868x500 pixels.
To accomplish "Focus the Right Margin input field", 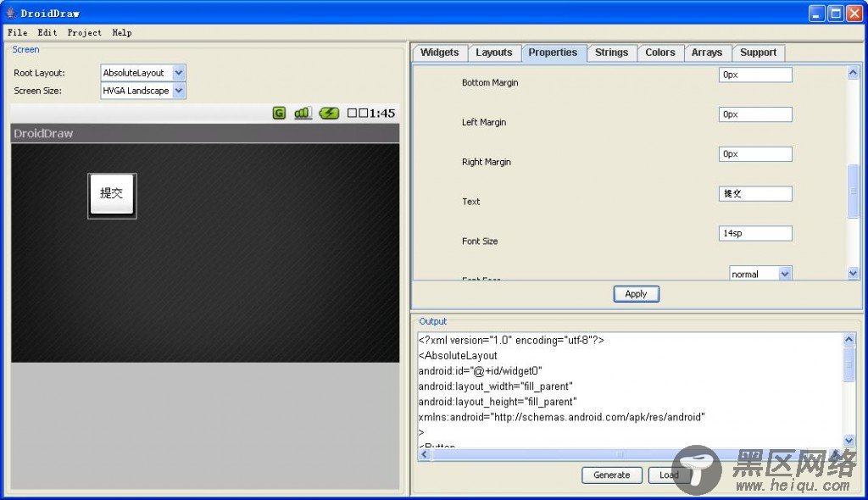I will pos(755,154).
